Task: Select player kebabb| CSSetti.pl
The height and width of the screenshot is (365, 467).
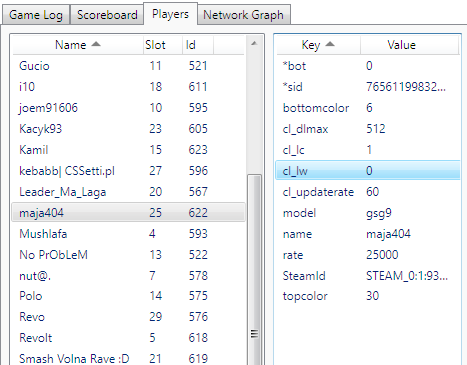Action: [128, 171]
